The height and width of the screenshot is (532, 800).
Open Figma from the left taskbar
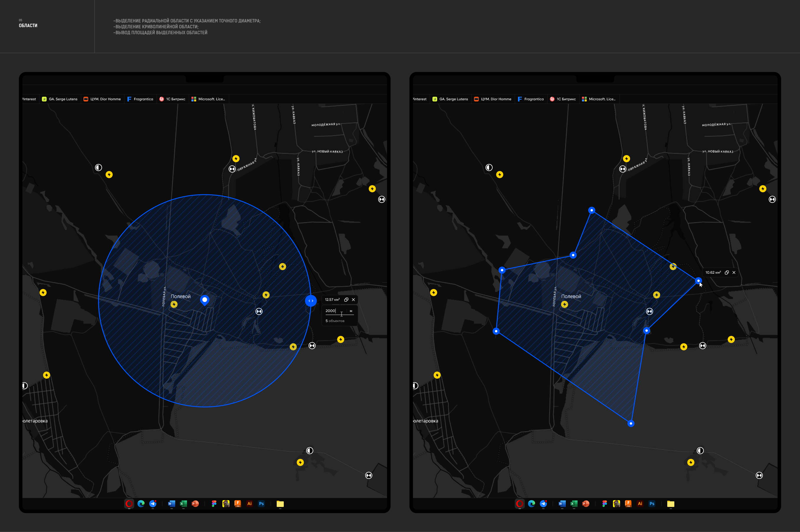click(214, 503)
